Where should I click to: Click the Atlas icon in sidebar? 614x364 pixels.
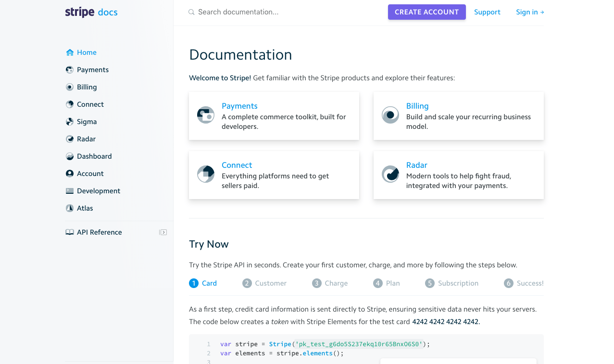pos(70,208)
